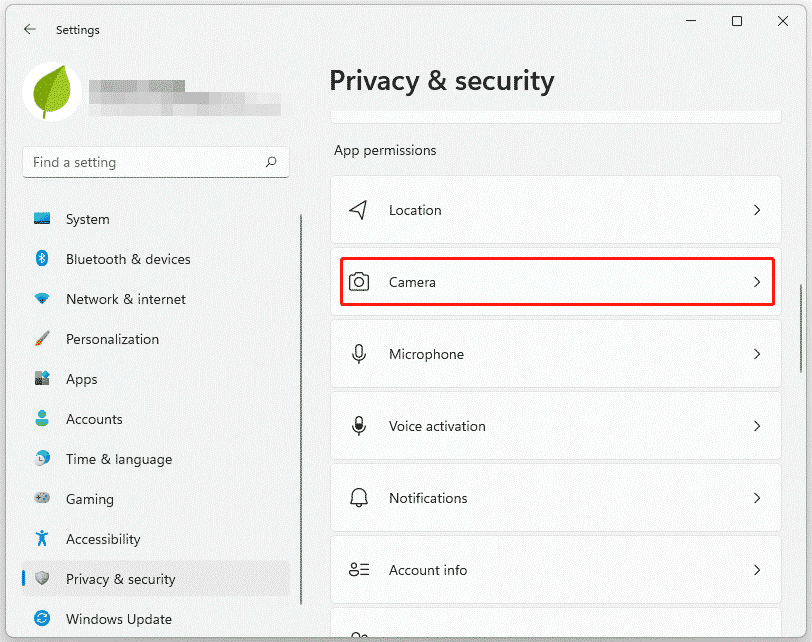
Task: Click the Microphone icon in permissions list
Action: (x=359, y=354)
